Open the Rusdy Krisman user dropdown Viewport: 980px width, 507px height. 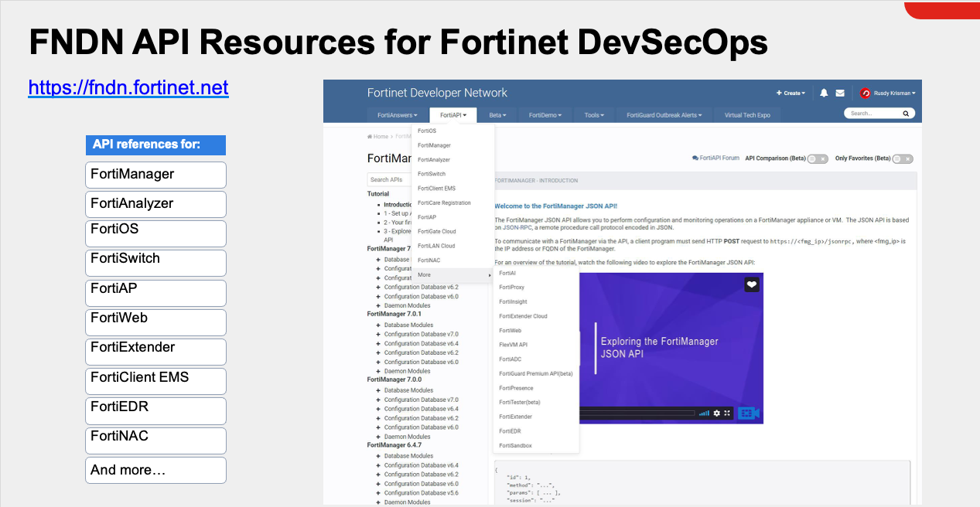point(893,93)
